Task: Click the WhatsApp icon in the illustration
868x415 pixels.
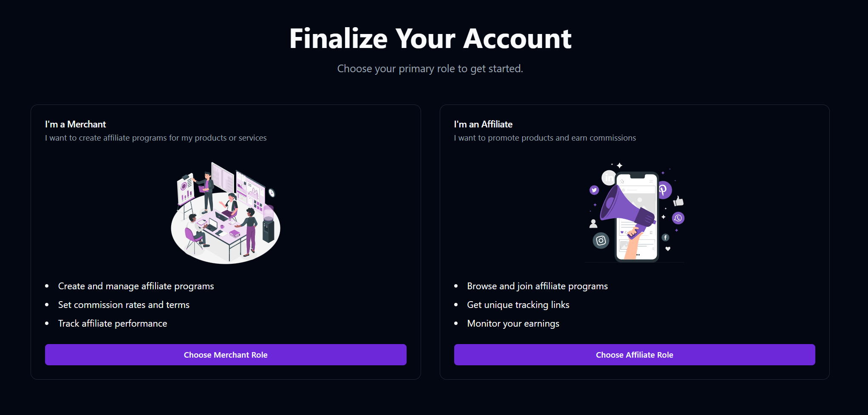Action: tap(678, 218)
